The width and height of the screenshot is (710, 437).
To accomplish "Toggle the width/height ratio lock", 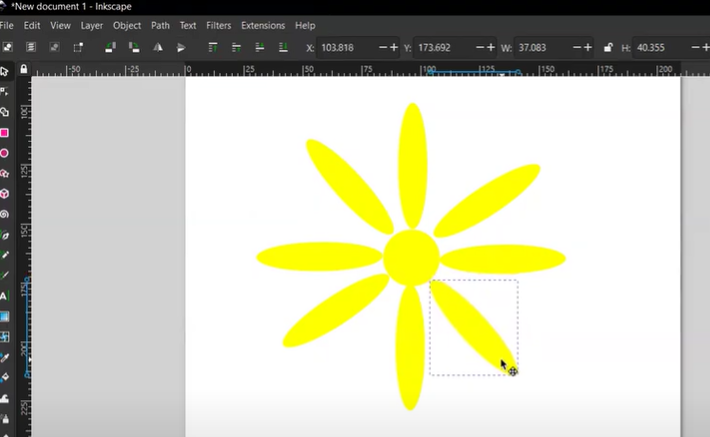I will click(x=608, y=47).
